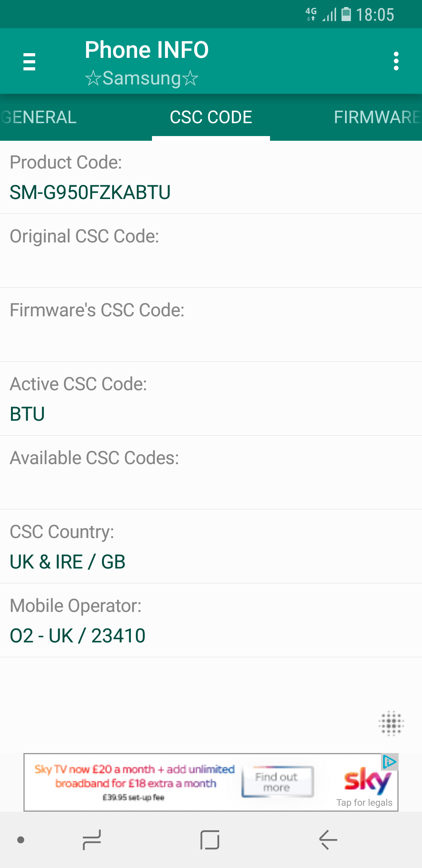Tap the AdChoices icon on the ad
The width and height of the screenshot is (422, 868).
click(x=390, y=762)
